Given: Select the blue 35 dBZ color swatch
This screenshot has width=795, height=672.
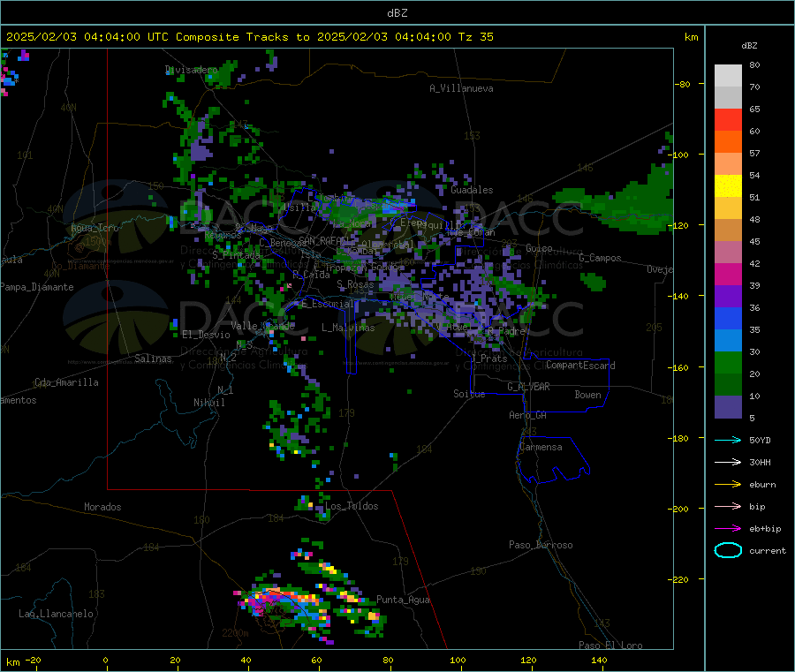Looking at the screenshot, I should pos(728,318).
